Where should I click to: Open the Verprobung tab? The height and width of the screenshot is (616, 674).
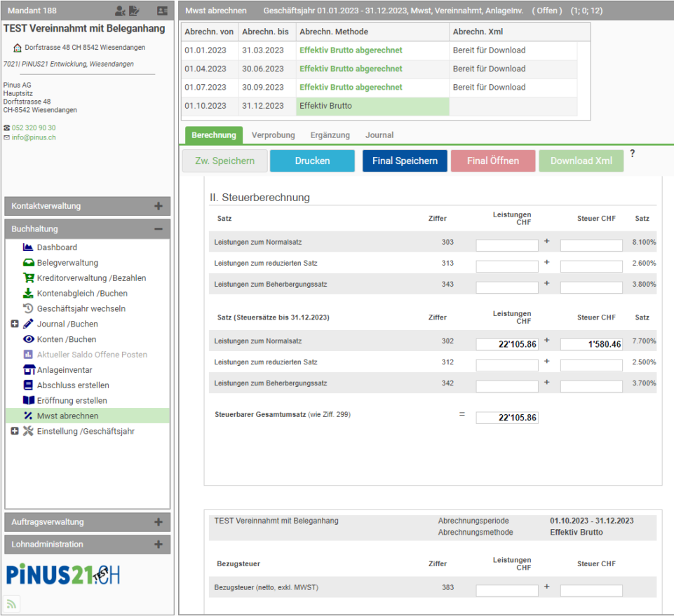coord(274,135)
